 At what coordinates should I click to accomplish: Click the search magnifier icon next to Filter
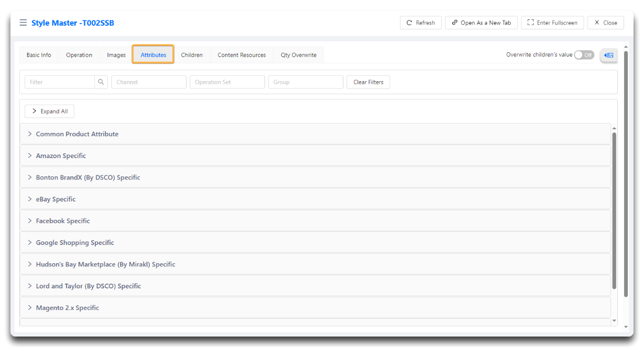(101, 82)
